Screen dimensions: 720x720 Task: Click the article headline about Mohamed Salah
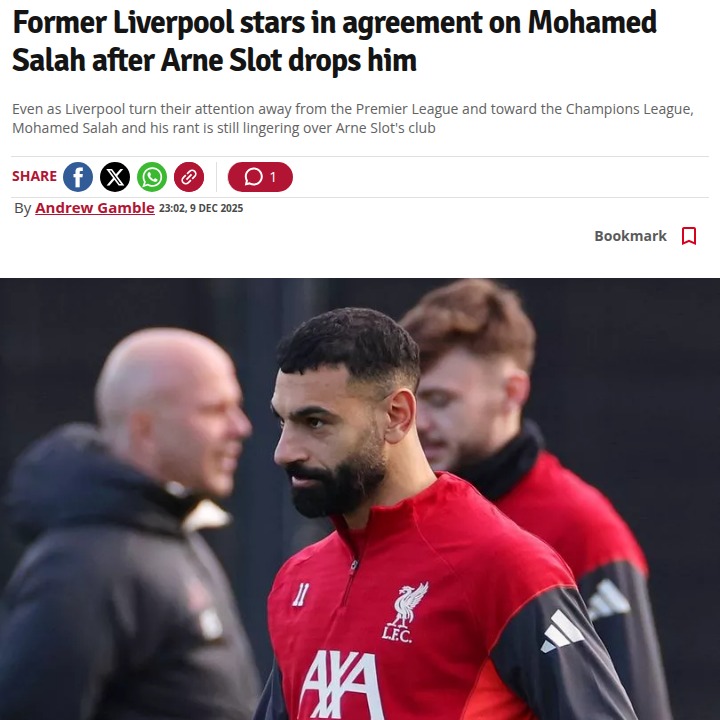[x=334, y=41]
